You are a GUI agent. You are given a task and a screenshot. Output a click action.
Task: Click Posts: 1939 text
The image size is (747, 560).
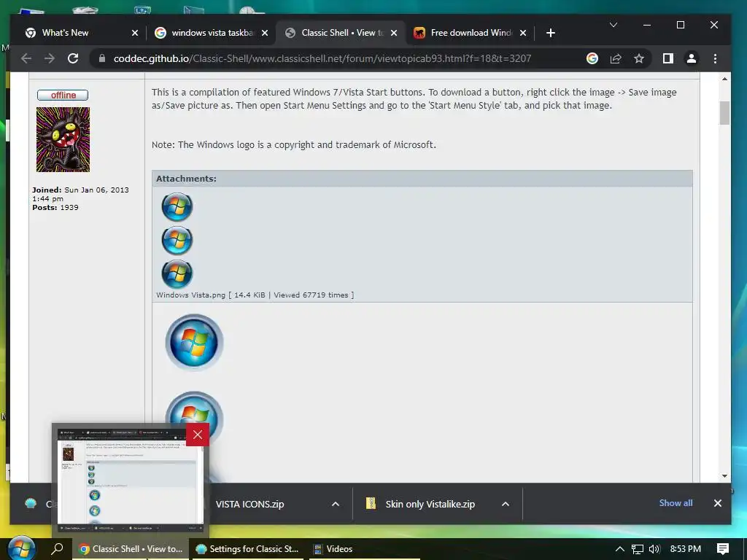[55, 208]
